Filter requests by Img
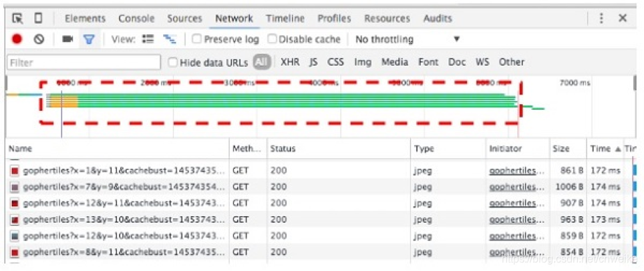 tap(363, 62)
